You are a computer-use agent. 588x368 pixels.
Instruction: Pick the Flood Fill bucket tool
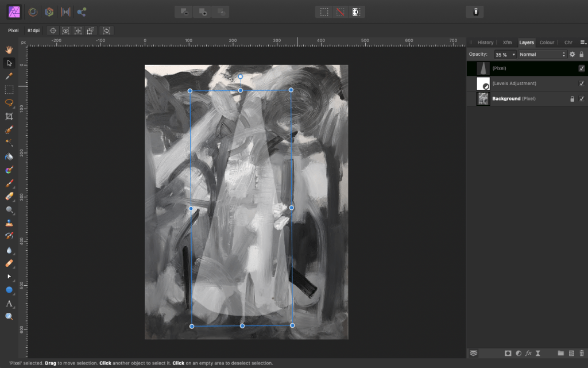point(9,156)
